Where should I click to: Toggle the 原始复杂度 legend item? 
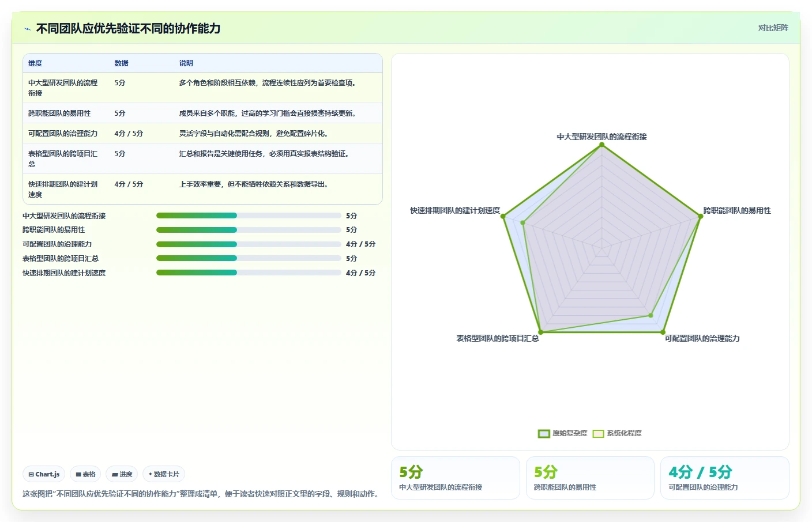click(562, 433)
